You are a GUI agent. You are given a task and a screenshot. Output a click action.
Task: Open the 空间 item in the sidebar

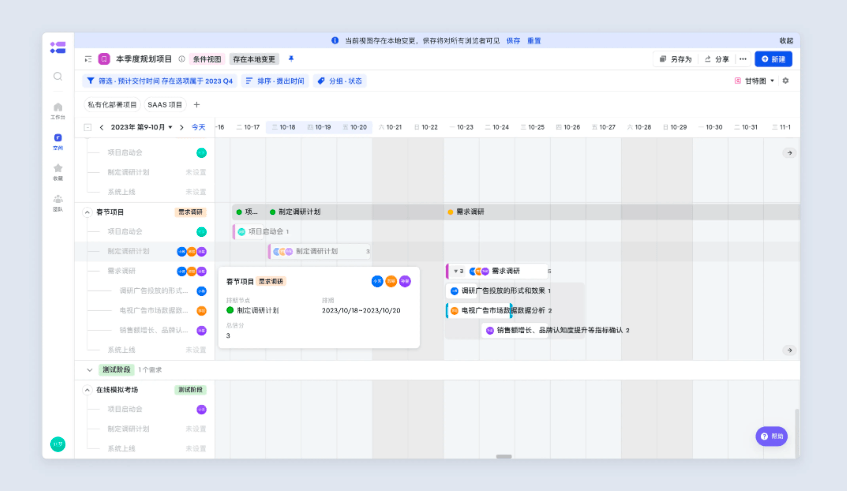[58, 142]
